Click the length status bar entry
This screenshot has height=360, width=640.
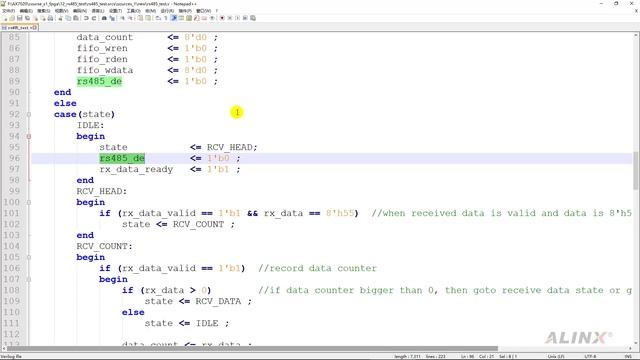407,356
